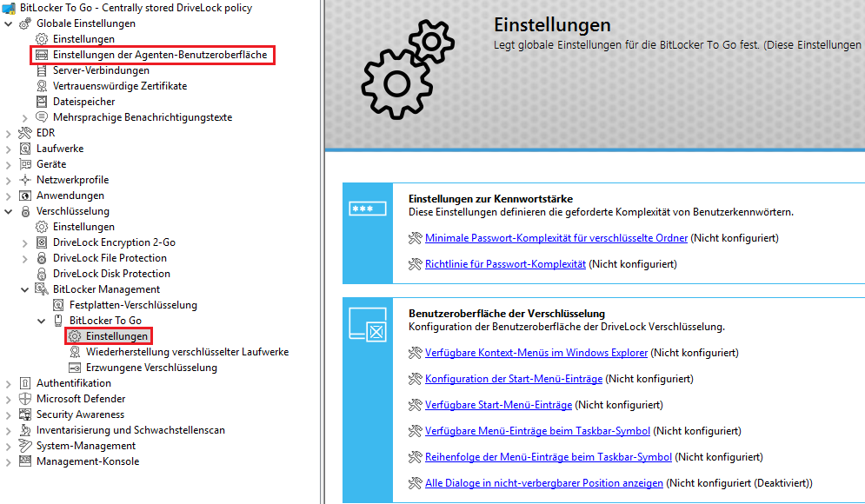Click the EDR tools icon

point(25,133)
